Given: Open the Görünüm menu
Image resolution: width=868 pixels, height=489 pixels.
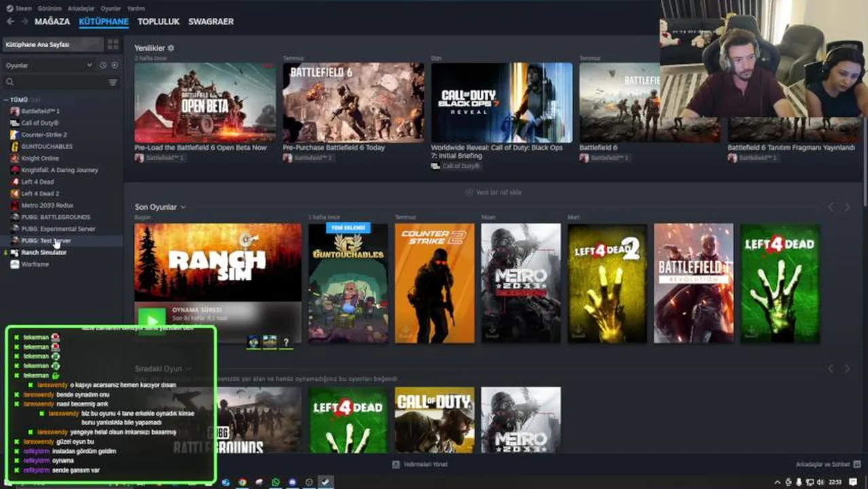Looking at the screenshot, I should click(50, 8).
